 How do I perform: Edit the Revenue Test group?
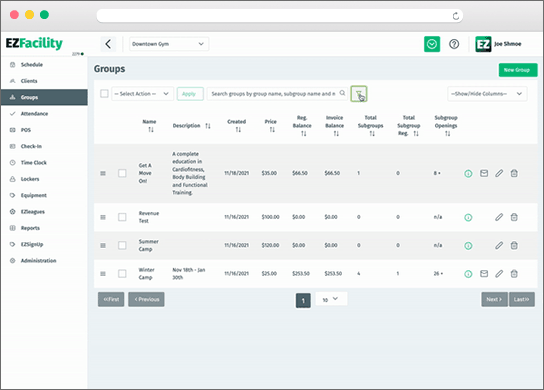[x=499, y=217]
